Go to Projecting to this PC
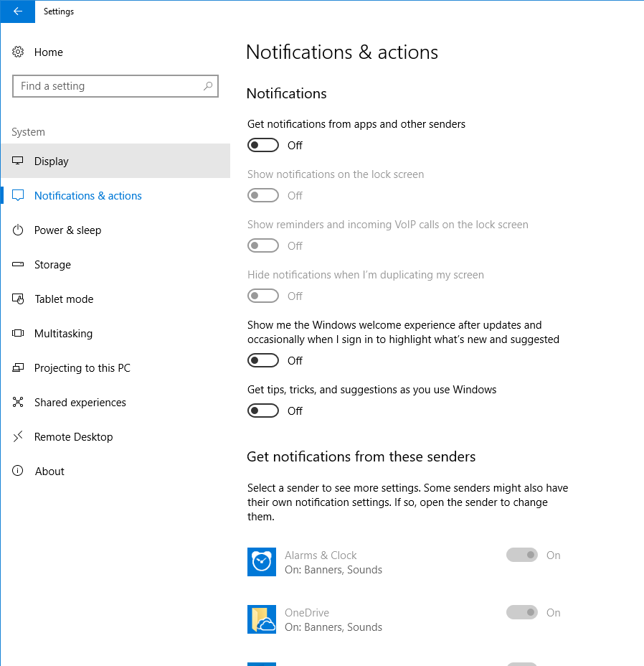 tap(82, 368)
